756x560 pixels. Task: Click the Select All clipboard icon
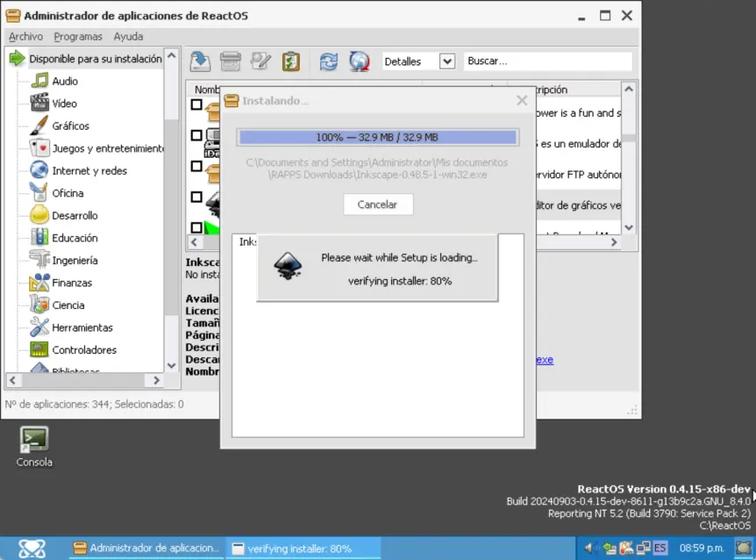pyautogui.click(x=290, y=61)
